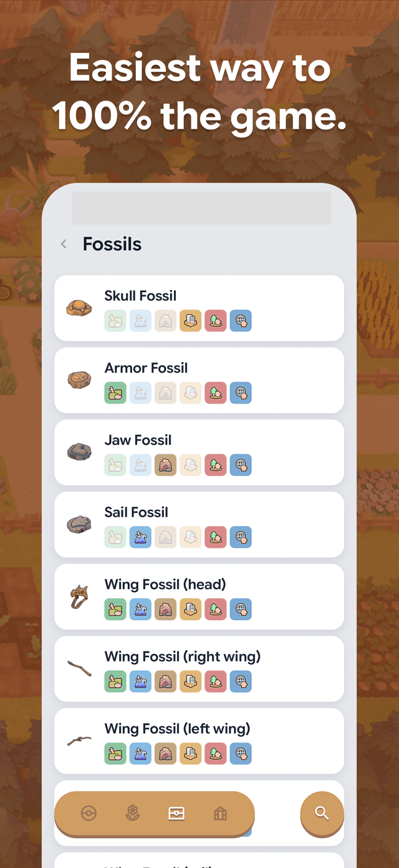Toggle the tree badge on Skull Fossil
Image resolution: width=399 pixels, height=868 pixels.
click(216, 320)
